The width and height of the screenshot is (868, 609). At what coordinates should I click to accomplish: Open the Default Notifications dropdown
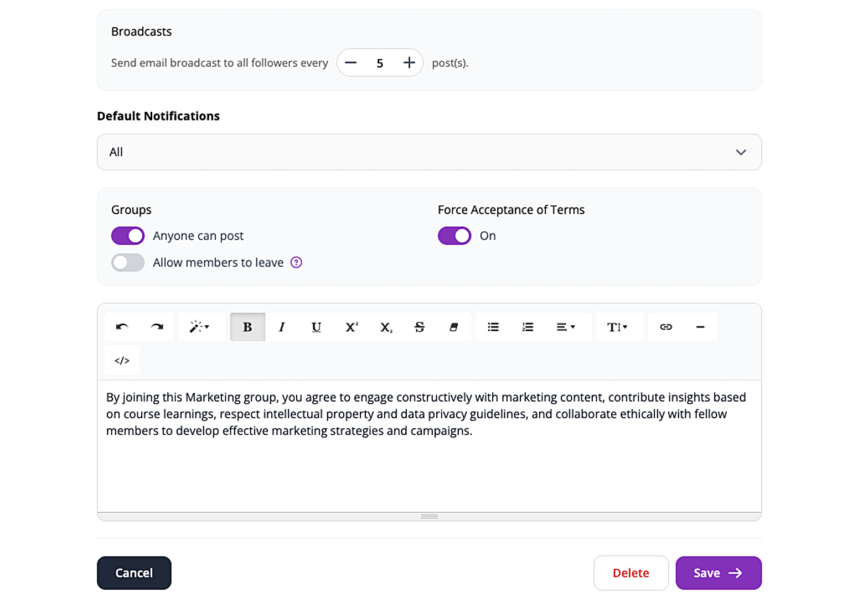tap(430, 152)
